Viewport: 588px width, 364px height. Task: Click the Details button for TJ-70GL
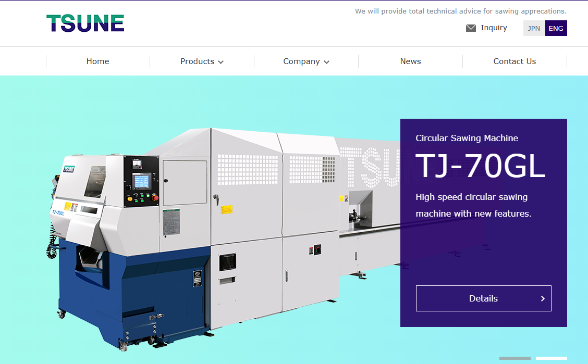[483, 298]
